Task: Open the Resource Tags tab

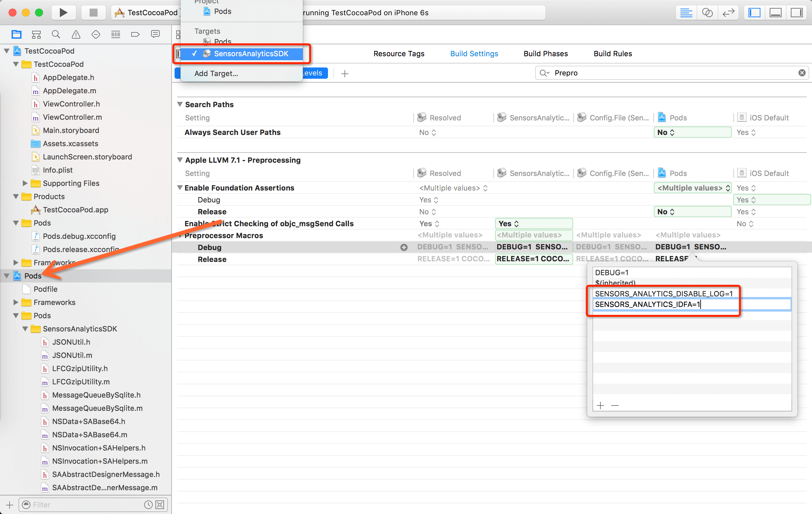Action: pyautogui.click(x=399, y=54)
